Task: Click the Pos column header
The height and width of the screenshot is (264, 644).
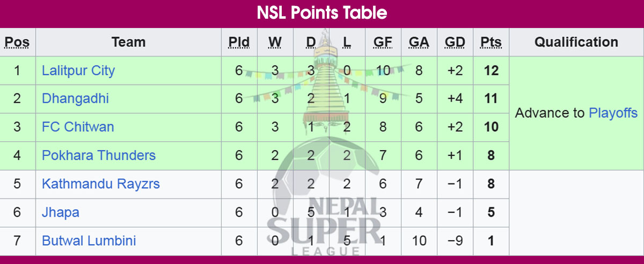Action: 17,42
